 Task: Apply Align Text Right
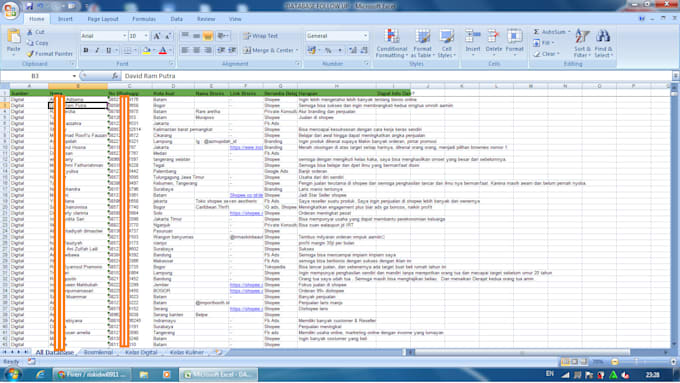tap(208, 50)
